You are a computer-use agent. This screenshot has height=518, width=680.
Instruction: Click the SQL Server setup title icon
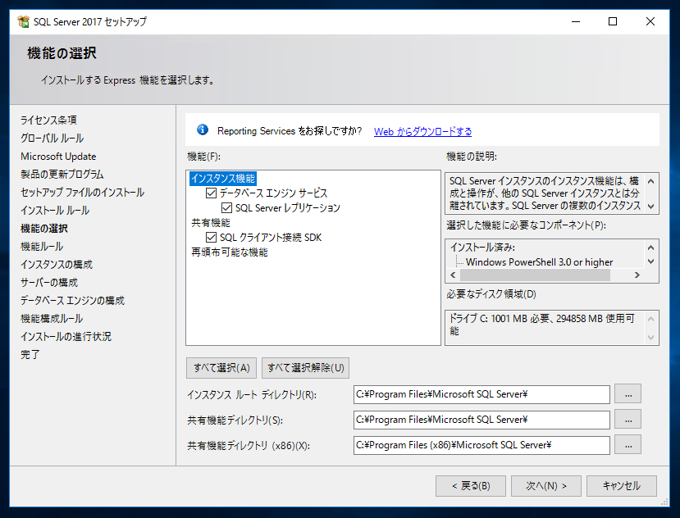(23, 21)
